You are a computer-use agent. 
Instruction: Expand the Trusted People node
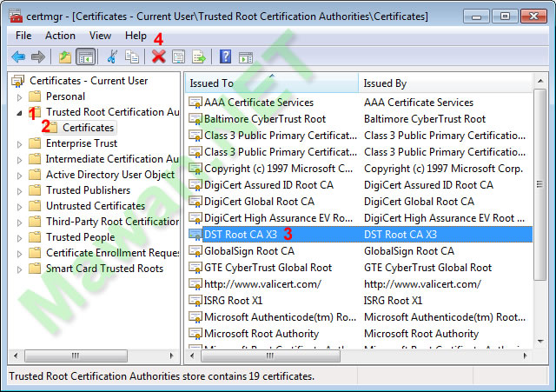tap(19, 237)
